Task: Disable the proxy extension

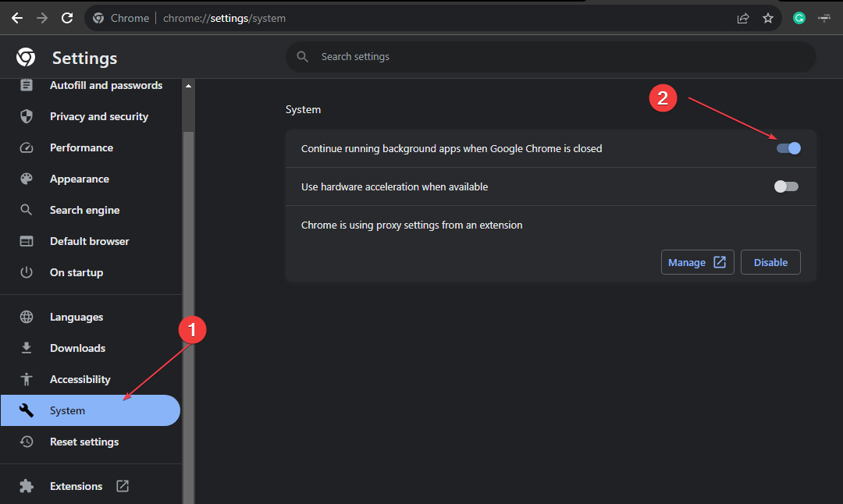Action: [770, 262]
